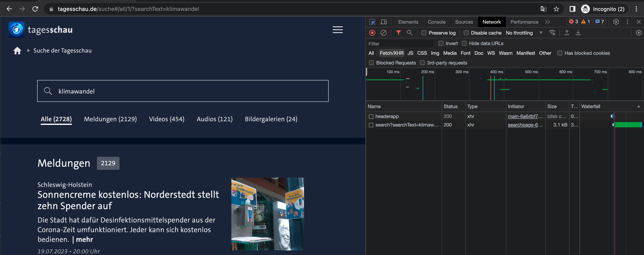The width and height of the screenshot is (644, 255).
Task: Follow the mehr link in article
Action: pyautogui.click(x=84, y=239)
